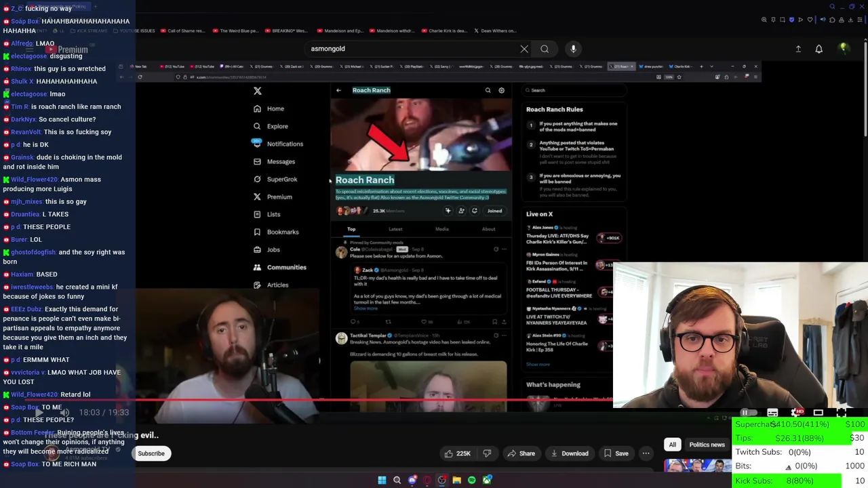Open Explore in the X sidebar
The width and height of the screenshot is (868, 488).
click(271, 126)
